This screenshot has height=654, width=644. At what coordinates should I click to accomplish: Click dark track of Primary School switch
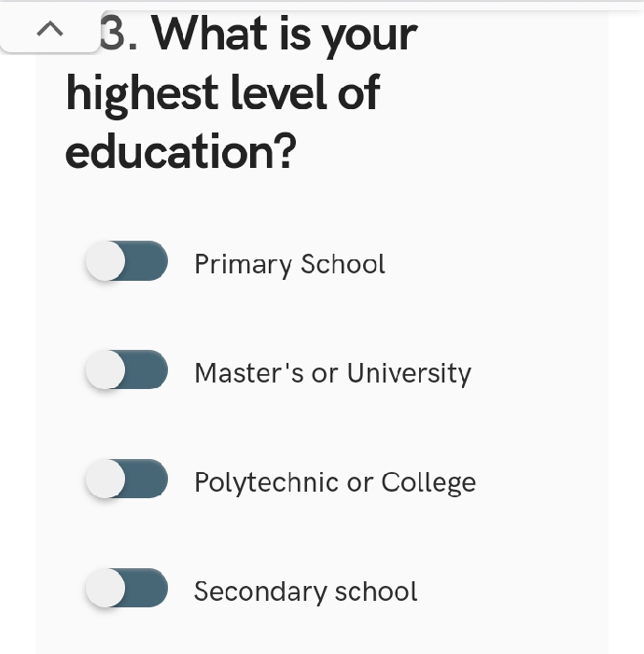[x=149, y=261]
